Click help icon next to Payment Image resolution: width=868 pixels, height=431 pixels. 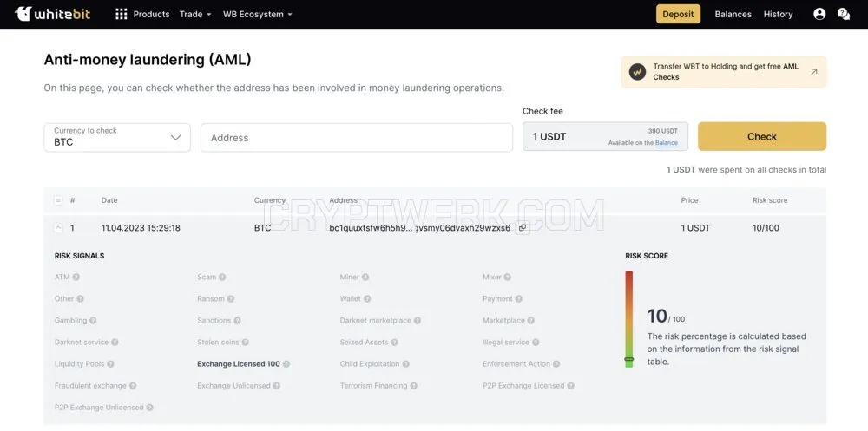519,299
